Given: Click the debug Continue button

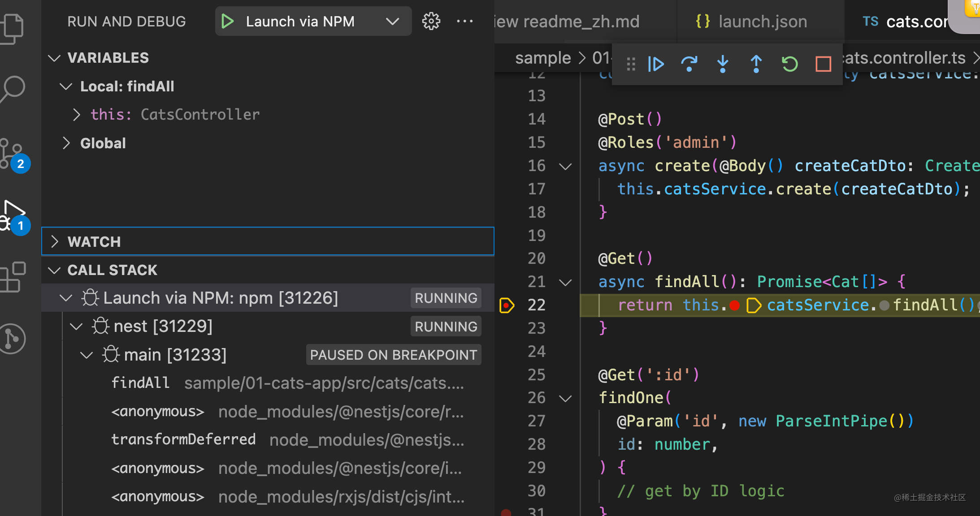Looking at the screenshot, I should 656,64.
